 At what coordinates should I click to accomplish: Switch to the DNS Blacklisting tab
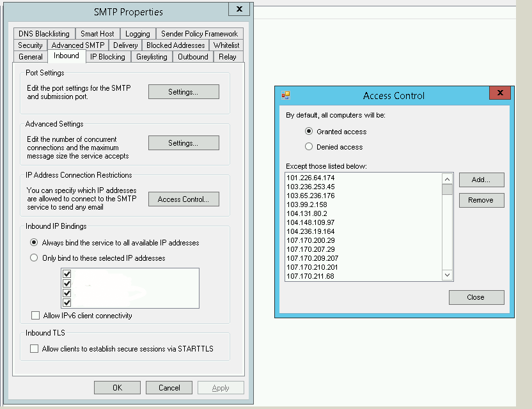pyautogui.click(x=43, y=34)
